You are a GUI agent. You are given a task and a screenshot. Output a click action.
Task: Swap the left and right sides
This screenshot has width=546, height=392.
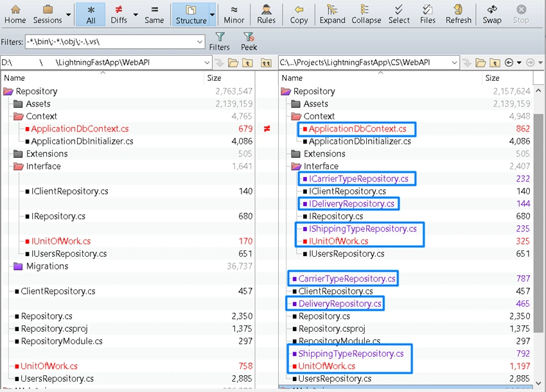click(491, 14)
